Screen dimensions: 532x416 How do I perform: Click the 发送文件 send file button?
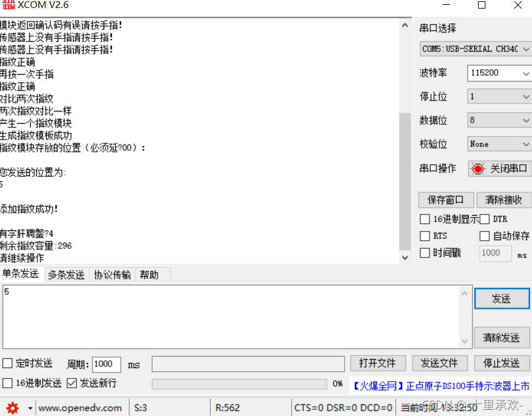click(x=439, y=363)
